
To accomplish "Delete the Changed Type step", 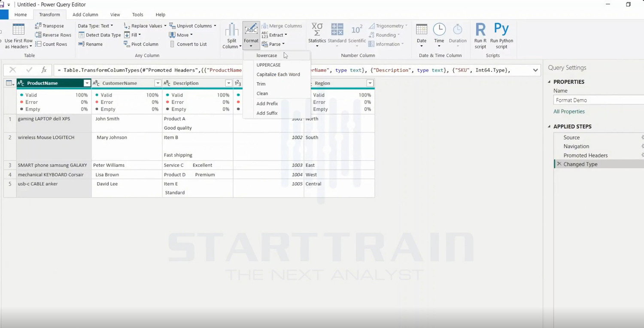I will (x=559, y=164).
